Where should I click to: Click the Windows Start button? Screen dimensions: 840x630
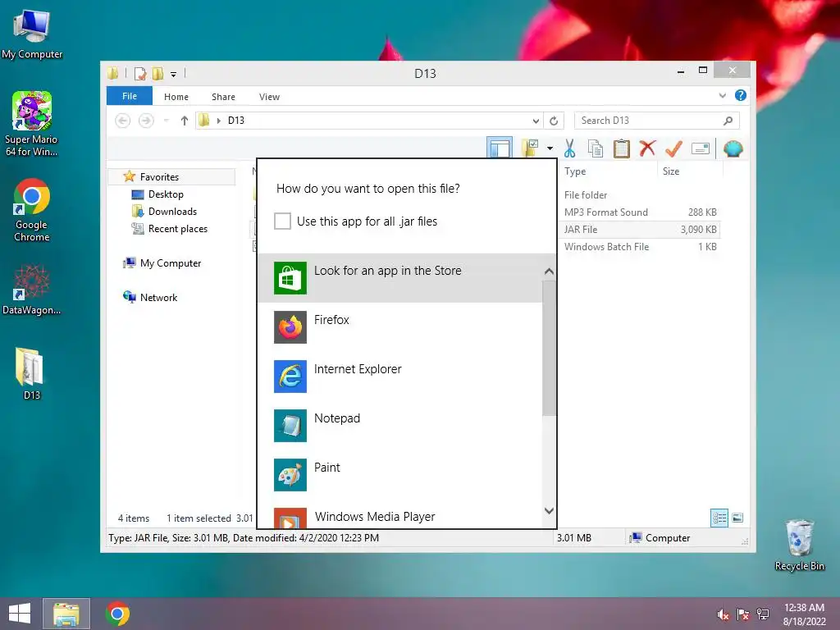[x=20, y=614]
